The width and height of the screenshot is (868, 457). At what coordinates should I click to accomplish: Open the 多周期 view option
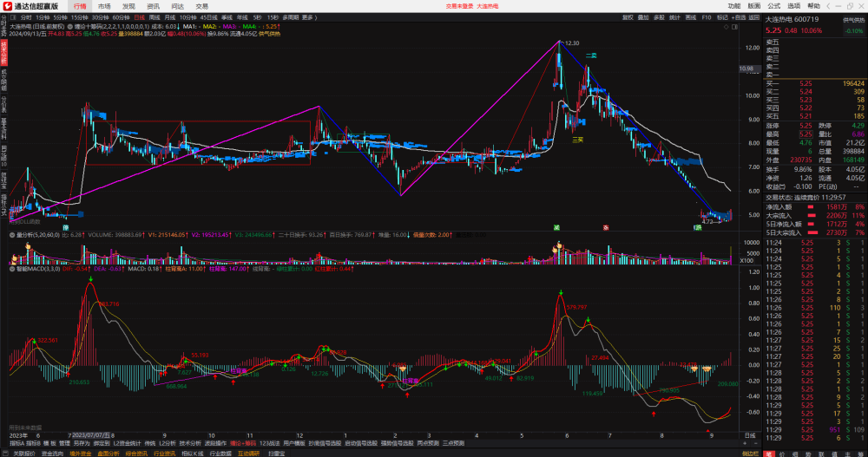[290, 17]
